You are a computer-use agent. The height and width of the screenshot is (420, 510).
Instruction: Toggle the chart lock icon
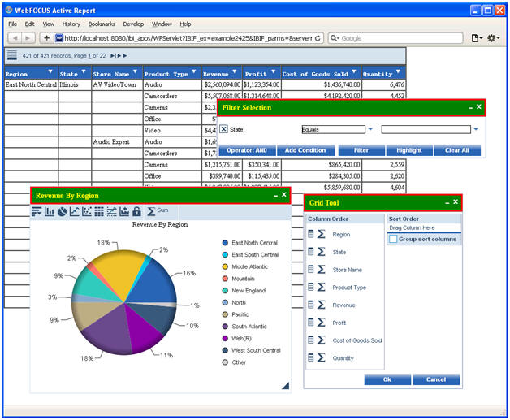point(136,211)
